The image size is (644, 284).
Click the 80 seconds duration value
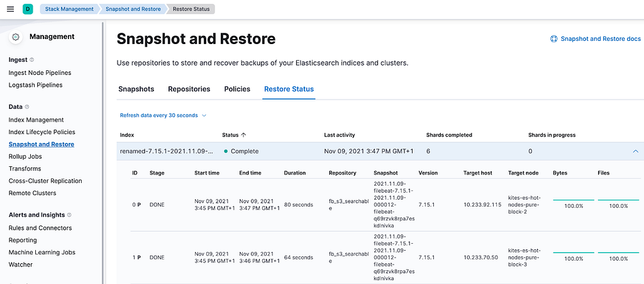pos(298,205)
